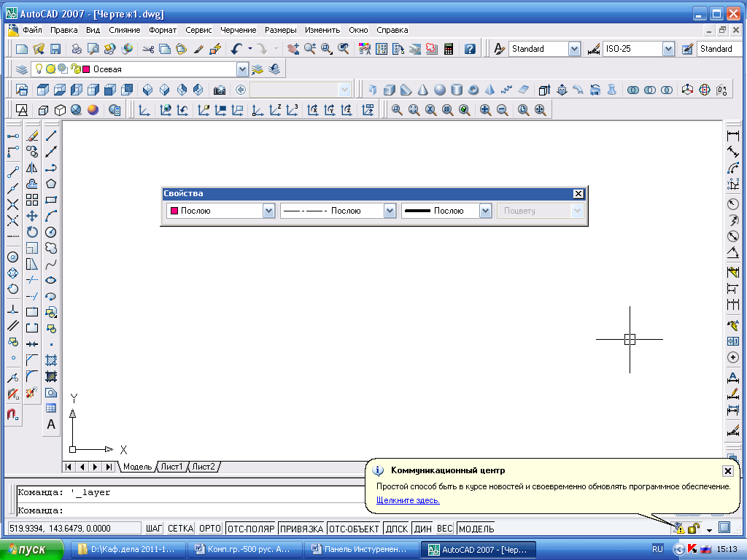This screenshot has height=560, width=747.
Task: Toggle ВЕС lineweight display
Action: click(x=444, y=528)
